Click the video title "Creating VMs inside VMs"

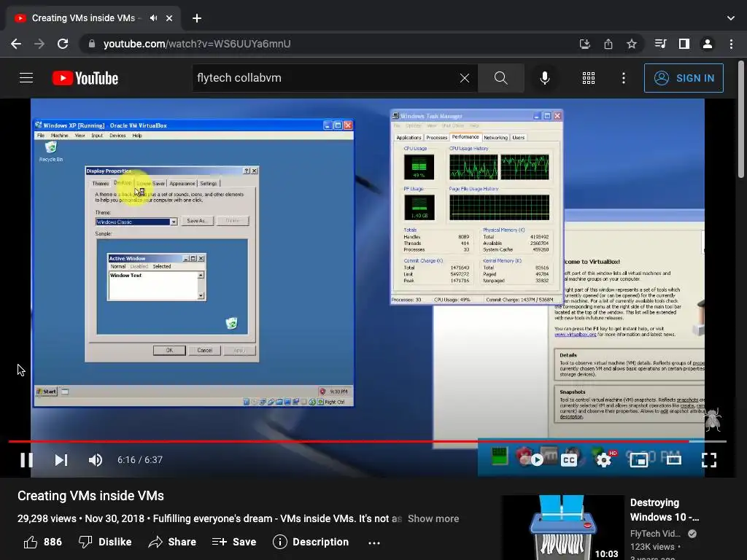[x=90, y=496]
